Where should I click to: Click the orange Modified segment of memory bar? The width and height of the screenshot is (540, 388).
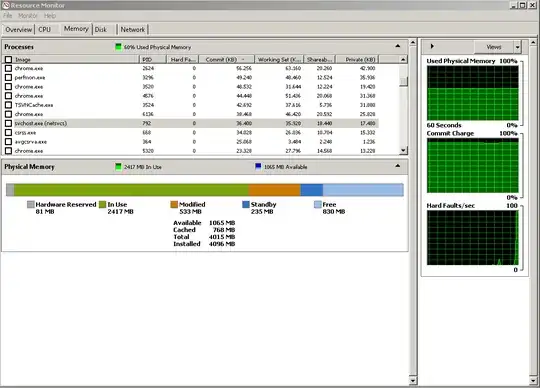tap(274, 190)
